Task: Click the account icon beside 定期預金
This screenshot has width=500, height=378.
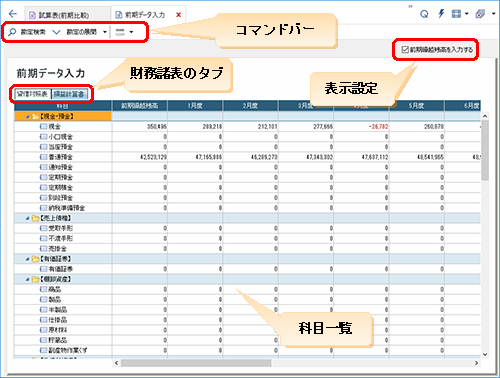Action: point(43,177)
